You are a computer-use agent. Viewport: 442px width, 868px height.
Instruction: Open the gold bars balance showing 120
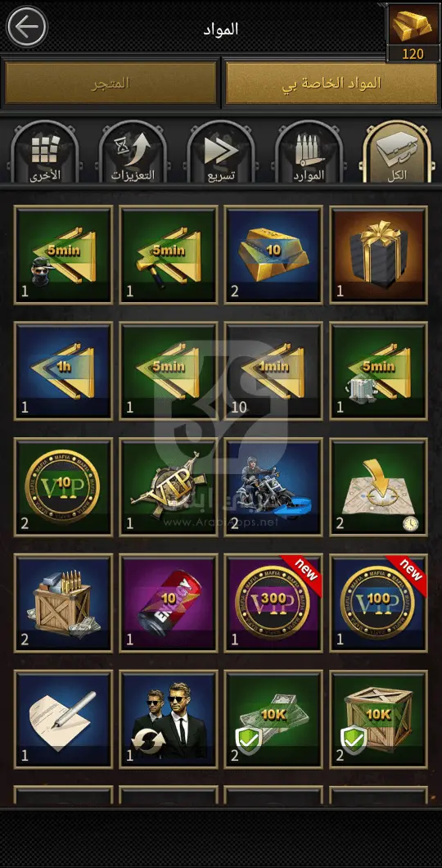click(x=413, y=32)
